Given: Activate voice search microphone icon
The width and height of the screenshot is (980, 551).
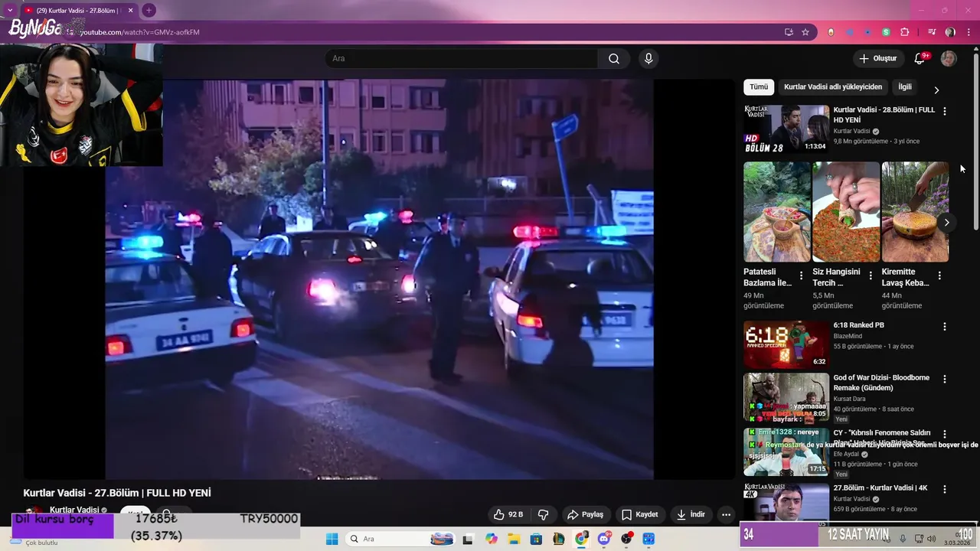Looking at the screenshot, I should click(648, 59).
